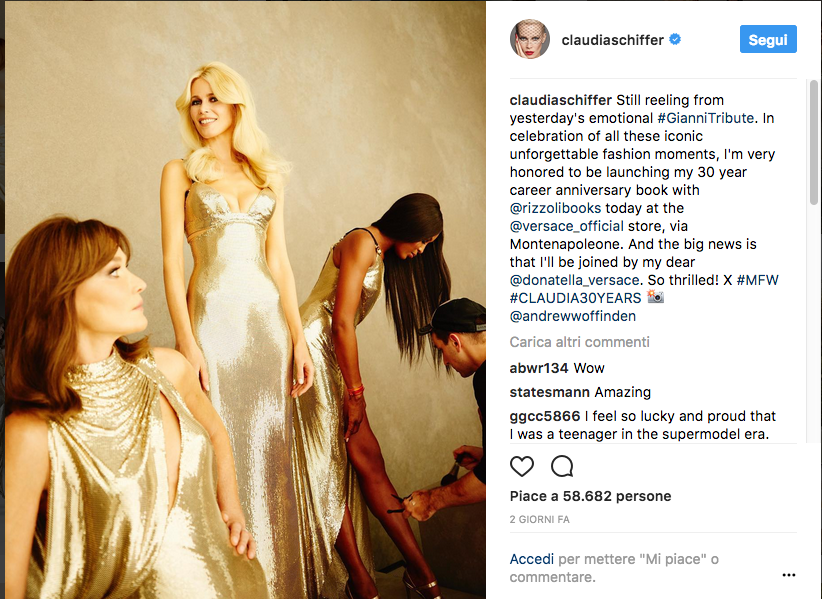The height and width of the screenshot is (599, 822).
Task: Open the #MFW hashtag
Action: click(758, 280)
